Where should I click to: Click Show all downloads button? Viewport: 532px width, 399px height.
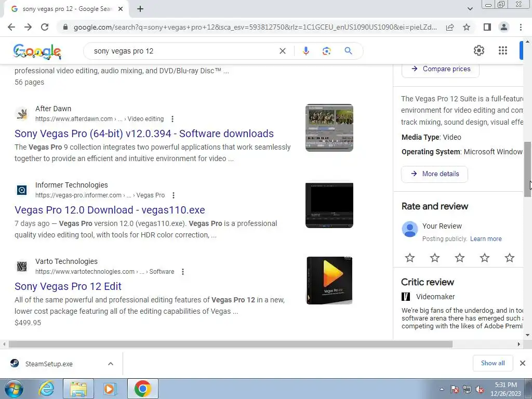tap(493, 363)
